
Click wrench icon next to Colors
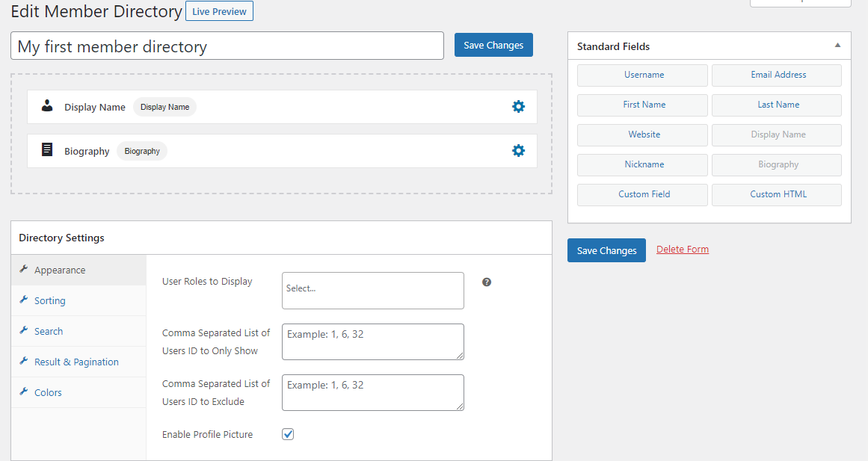coord(24,392)
